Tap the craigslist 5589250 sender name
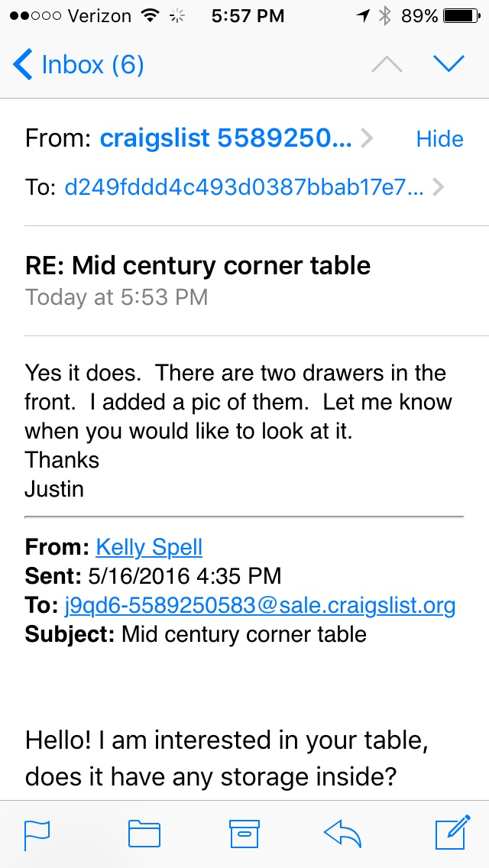The width and height of the screenshot is (489, 868). (226, 139)
